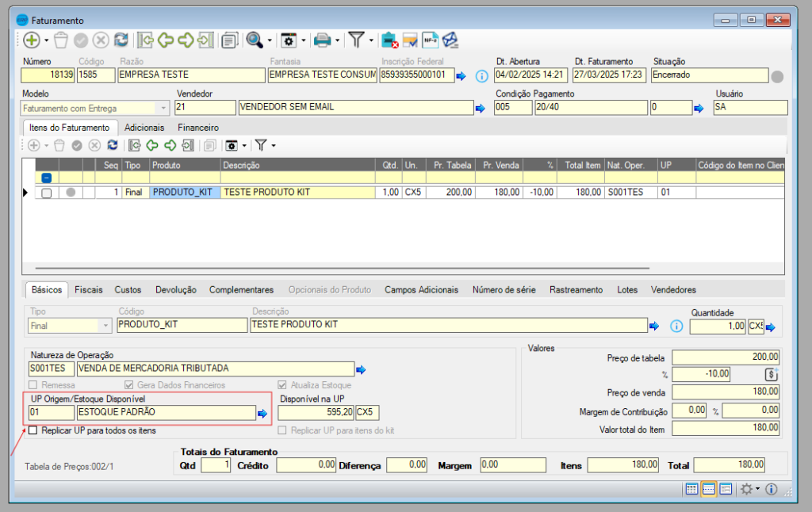This screenshot has width=812, height=512.
Task: Click the NF-e document icon
Action: (x=430, y=40)
